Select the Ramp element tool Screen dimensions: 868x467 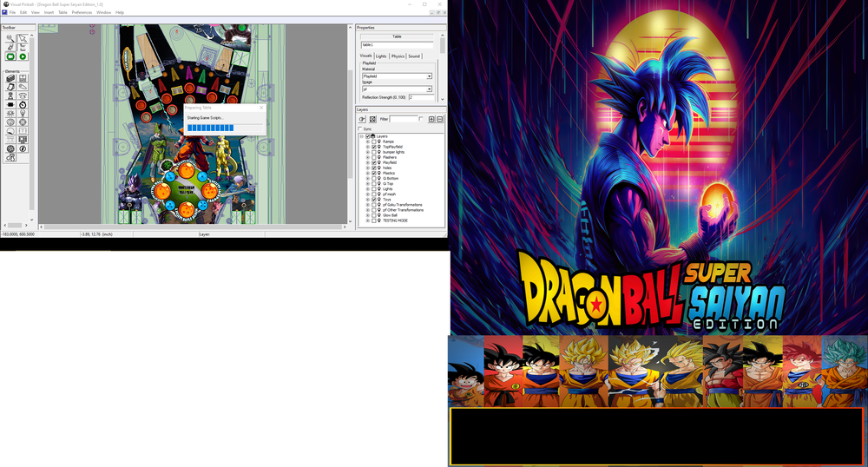pos(10,87)
